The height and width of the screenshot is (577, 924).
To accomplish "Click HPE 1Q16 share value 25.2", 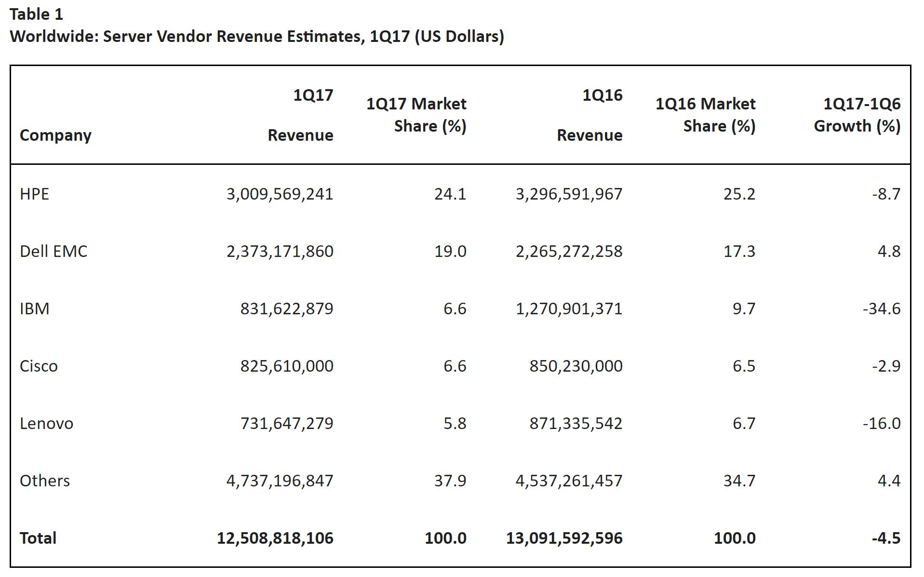I will [x=739, y=194].
